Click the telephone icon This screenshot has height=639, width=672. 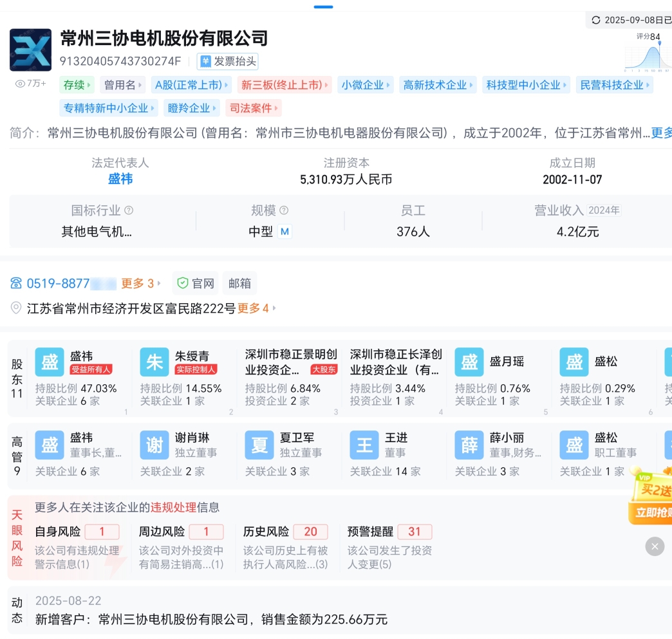[x=16, y=283]
